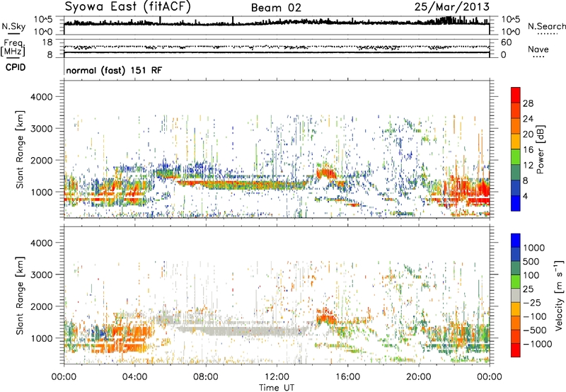Click the noise spike near 05:30 in the N.Sky trace
The width and height of the screenshot is (566, 392).
(160, 21)
